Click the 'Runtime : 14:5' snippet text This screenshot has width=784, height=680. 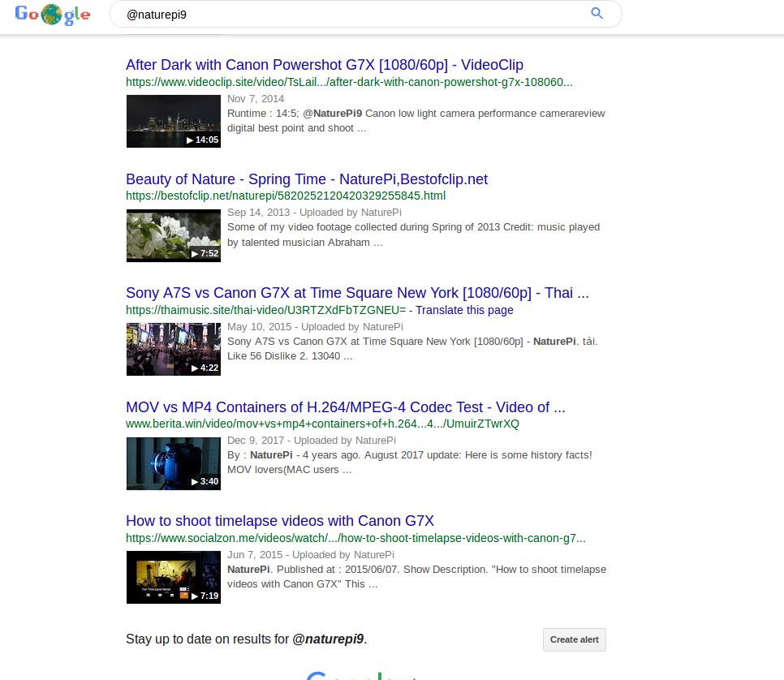tap(262, 113)
